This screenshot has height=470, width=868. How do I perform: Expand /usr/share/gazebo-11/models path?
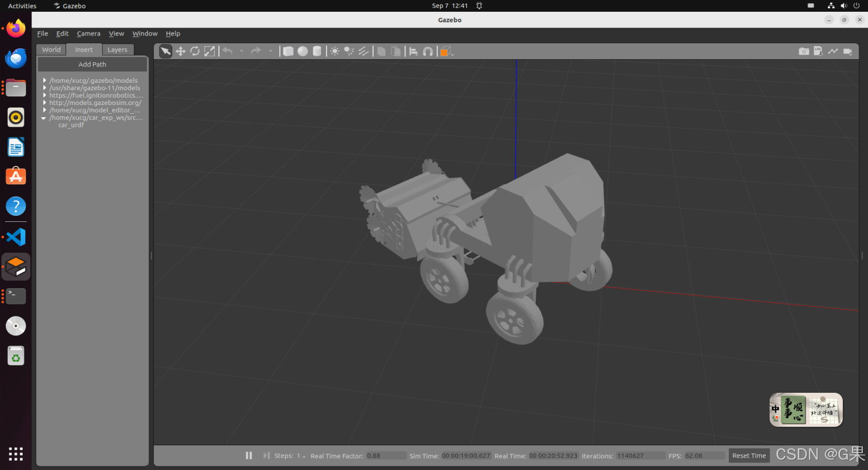click(45, 88)
